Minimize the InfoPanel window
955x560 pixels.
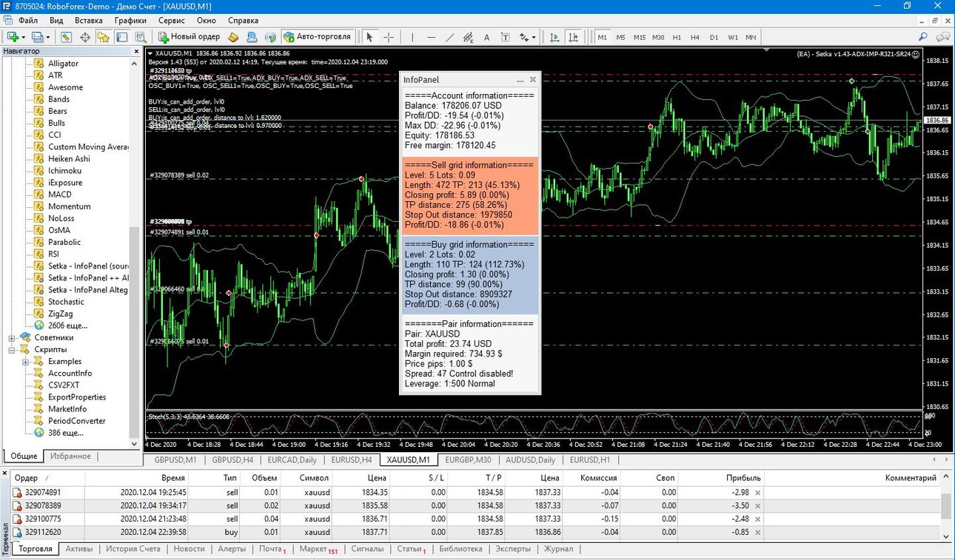click(520, 80)
